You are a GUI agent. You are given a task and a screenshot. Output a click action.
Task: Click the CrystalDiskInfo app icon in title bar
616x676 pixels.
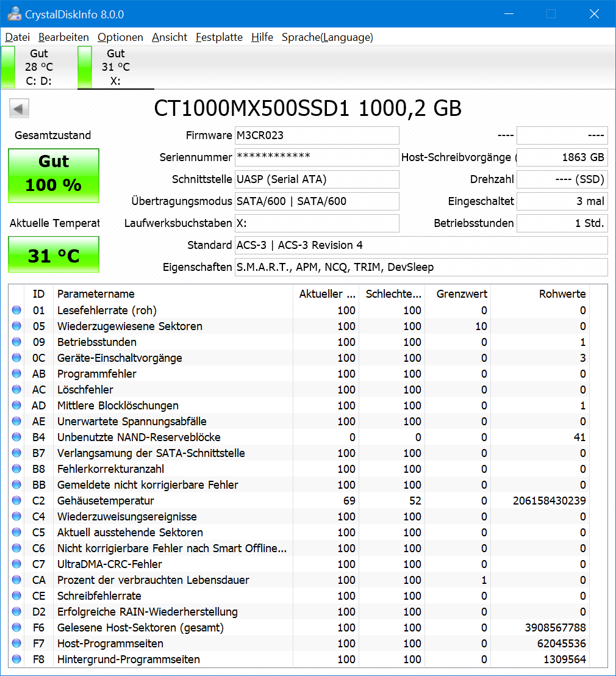(x=14, y=14)
